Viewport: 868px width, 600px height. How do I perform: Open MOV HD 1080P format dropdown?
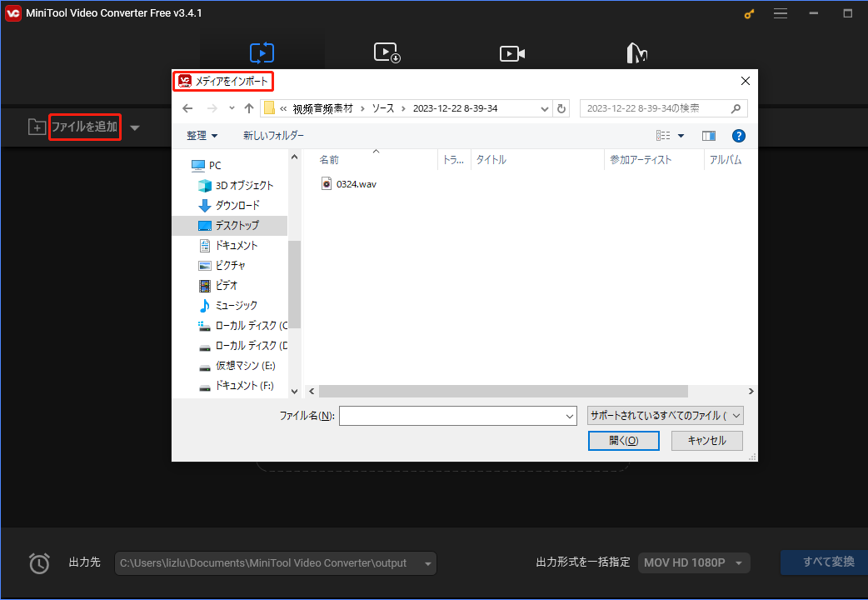click(694, 562)
